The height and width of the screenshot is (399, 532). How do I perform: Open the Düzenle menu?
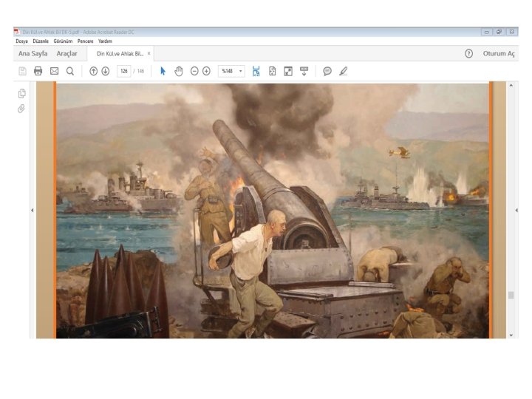[41, 41]
